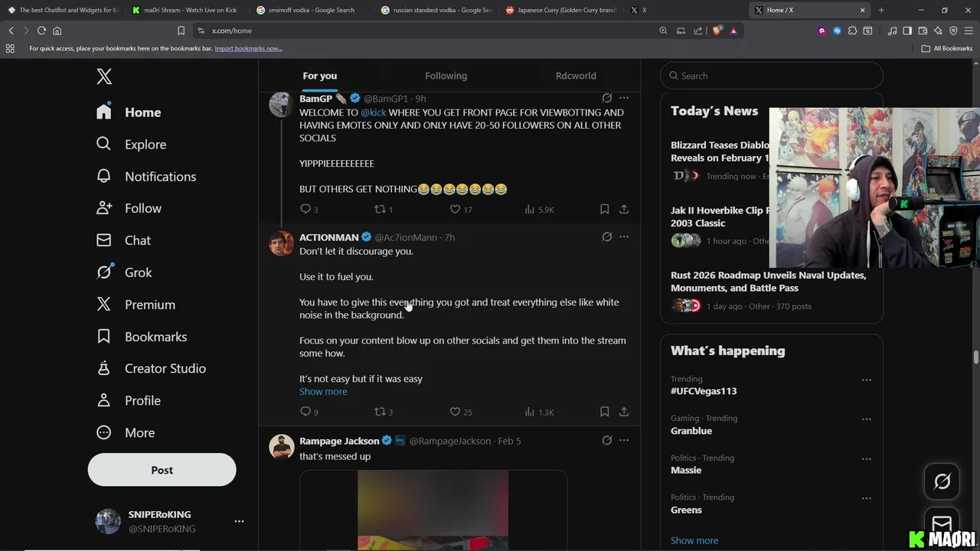
Task: Open All Bookmarks folder
Action: 947,48
